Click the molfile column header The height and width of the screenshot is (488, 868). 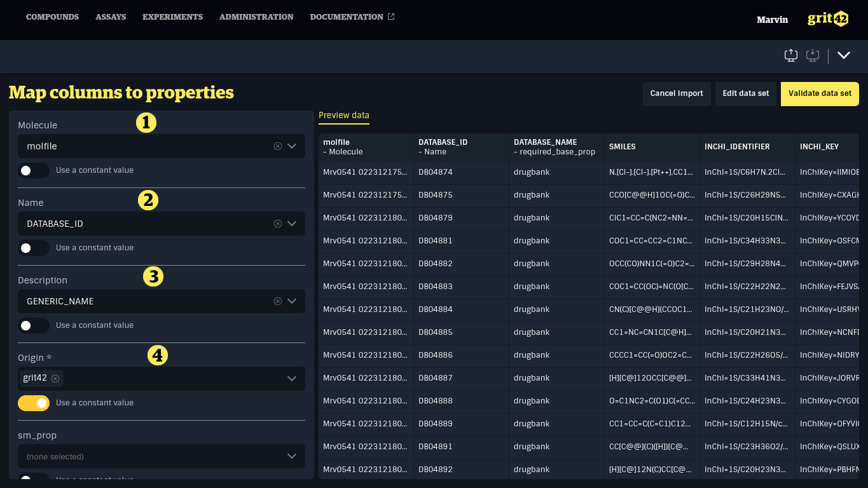366,147
